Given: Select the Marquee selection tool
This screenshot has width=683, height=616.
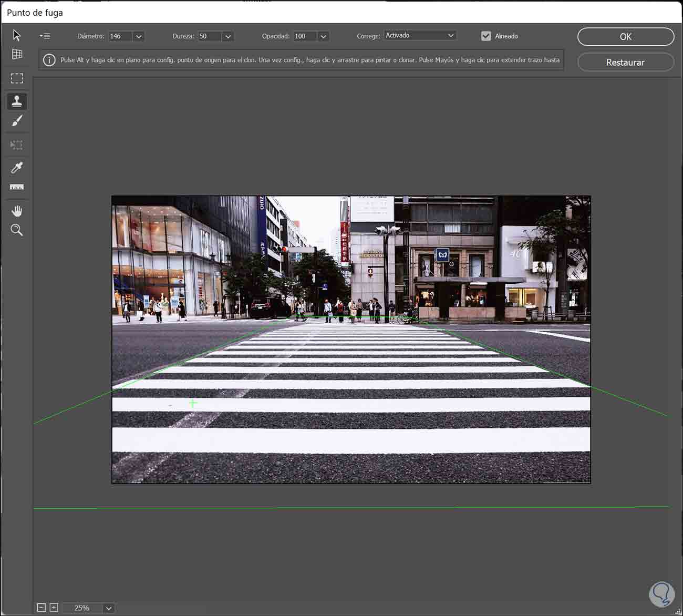Looking at the screenshot, I should pos(17,78).
